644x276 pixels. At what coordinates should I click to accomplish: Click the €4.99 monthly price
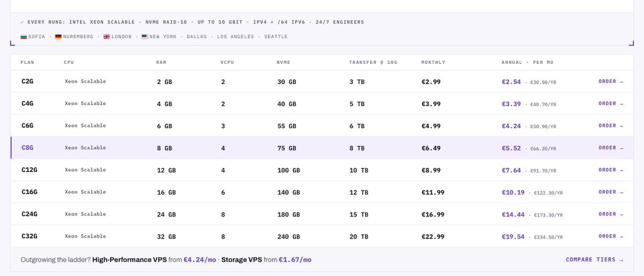431,126
